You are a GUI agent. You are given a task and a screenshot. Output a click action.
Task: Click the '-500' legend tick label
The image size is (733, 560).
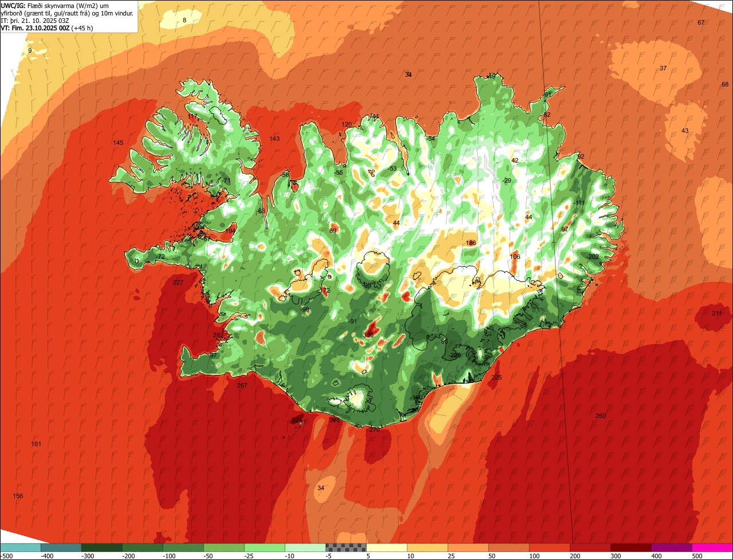pos(7,556)
